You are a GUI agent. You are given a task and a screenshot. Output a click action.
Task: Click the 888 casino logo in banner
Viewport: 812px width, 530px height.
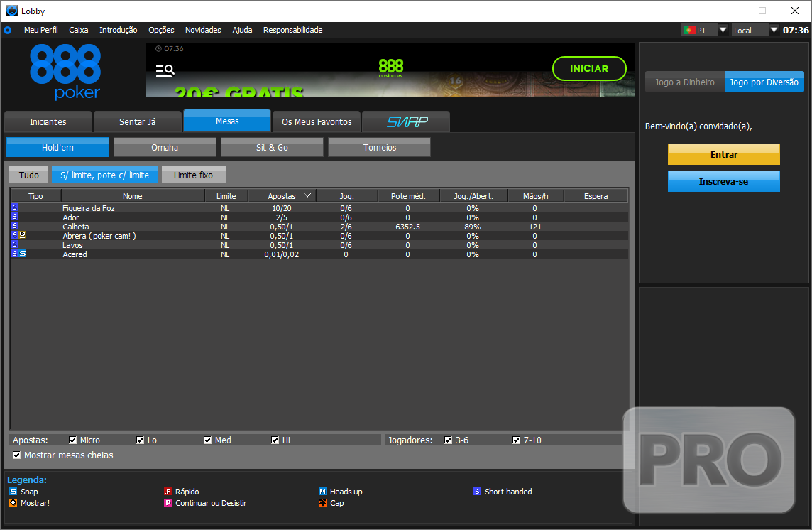coord(391,68)
